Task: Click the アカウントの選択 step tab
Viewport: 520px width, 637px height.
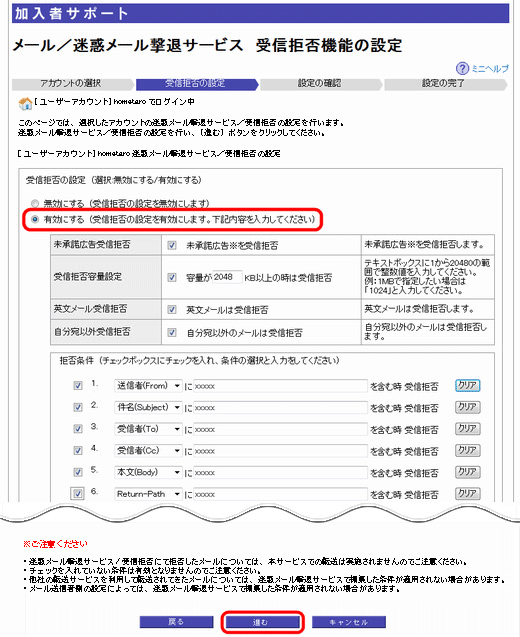Action: [x=72, y=84]
